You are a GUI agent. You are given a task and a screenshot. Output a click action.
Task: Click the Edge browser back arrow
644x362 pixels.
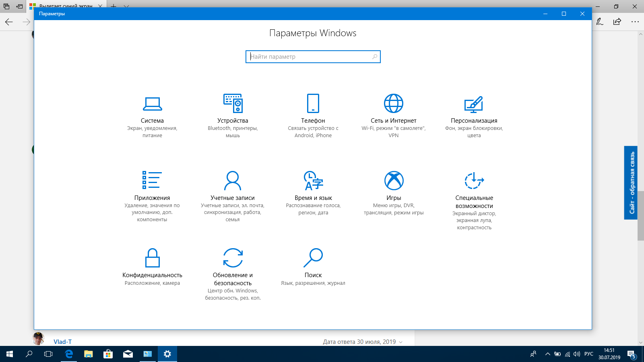9,22
